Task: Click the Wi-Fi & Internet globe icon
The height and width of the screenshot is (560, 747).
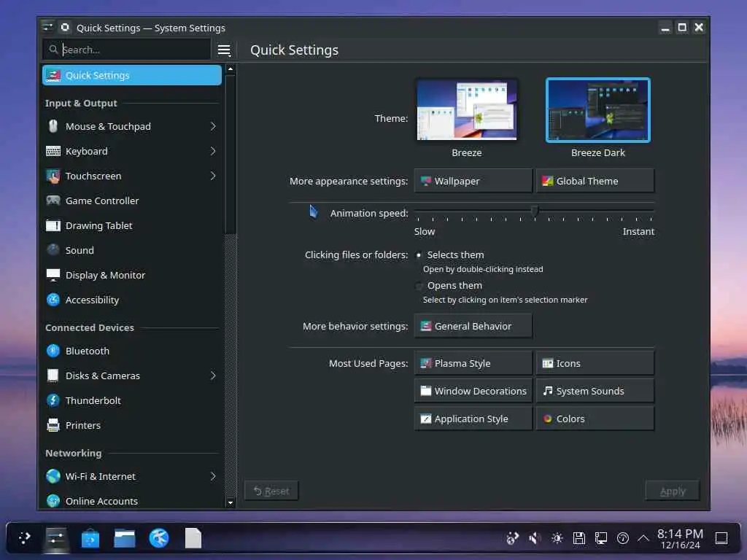Action: pyautogui.click(x=53, y=476)
